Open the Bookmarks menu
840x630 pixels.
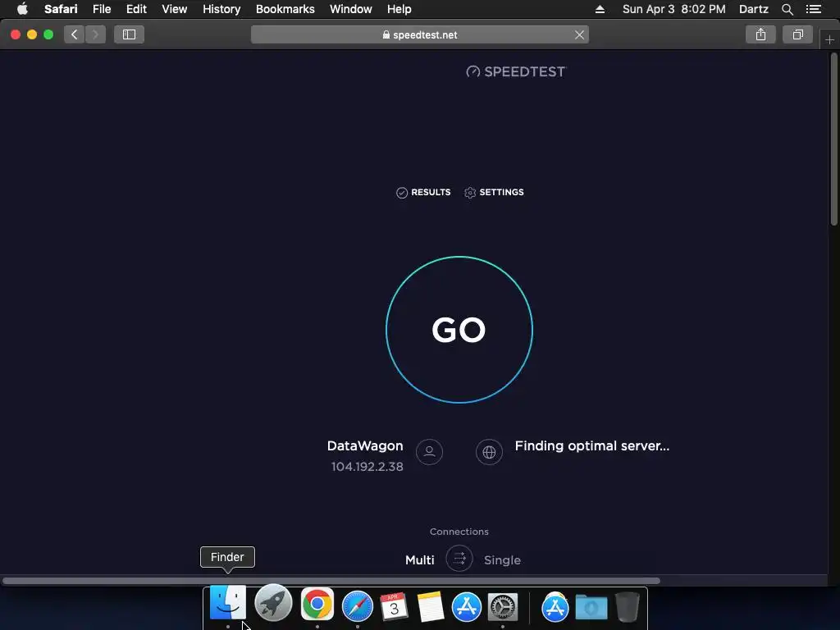click(285, 9)
